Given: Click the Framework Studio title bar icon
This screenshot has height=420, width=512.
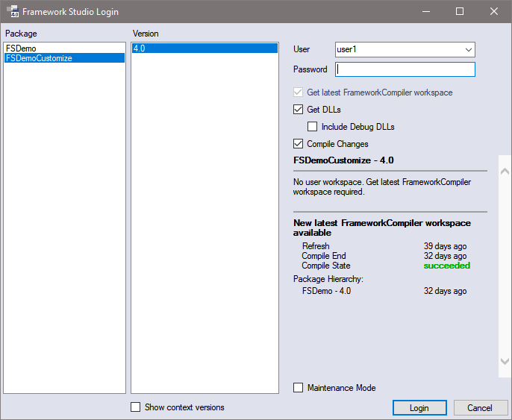Looking at the screenshot, I should [x=13, y=11].
